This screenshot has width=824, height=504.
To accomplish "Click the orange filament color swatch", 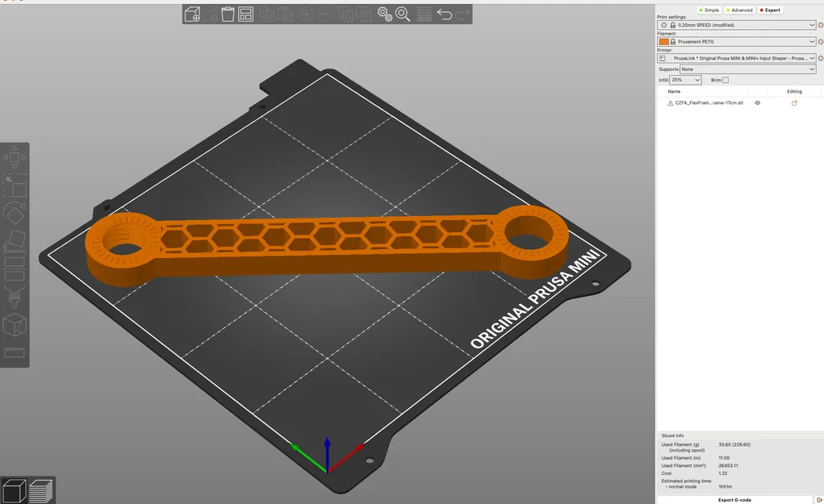I will pos(663,41).
